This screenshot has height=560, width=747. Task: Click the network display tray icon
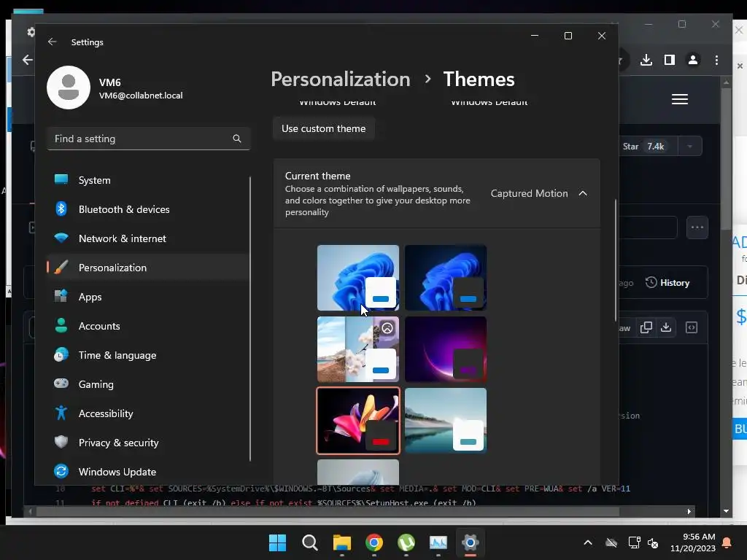pyautogui.click(x=634, y=542)
